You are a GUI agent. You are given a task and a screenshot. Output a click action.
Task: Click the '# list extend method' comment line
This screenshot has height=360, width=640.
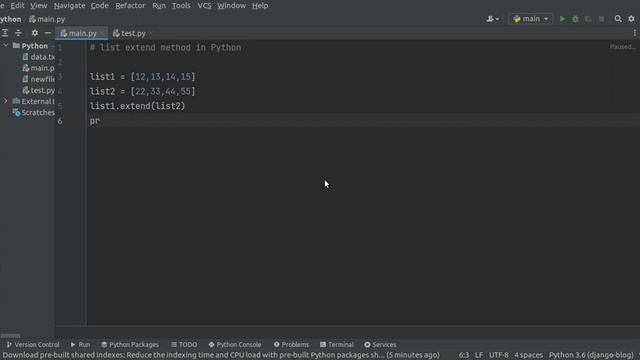tap(165, 48)
